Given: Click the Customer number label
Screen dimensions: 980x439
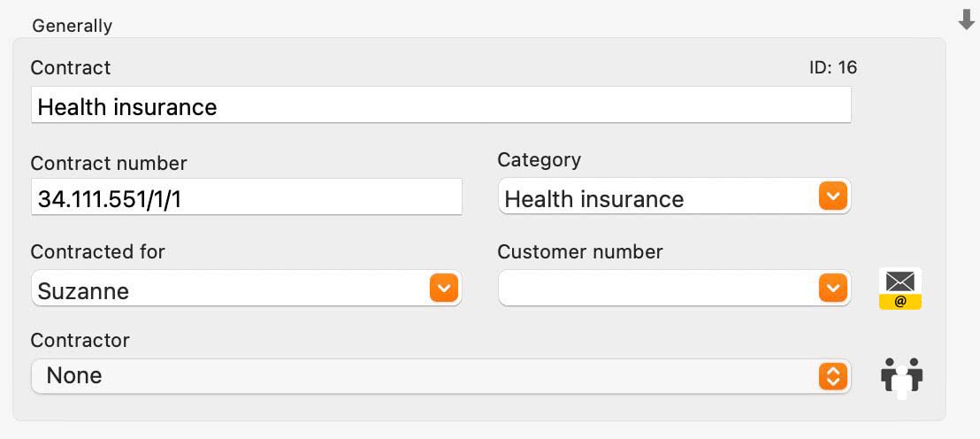Looking at the screenshot, I should coord(580,251).
